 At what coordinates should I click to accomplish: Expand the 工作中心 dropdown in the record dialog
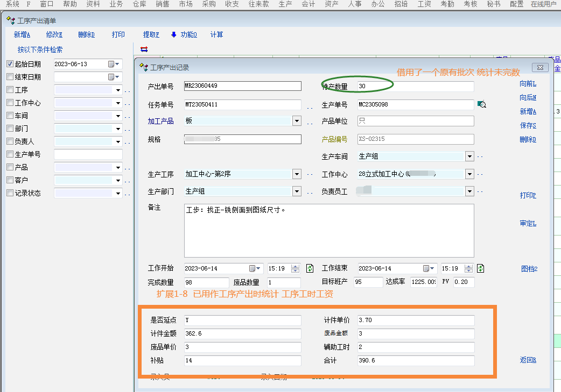[469, 174]
